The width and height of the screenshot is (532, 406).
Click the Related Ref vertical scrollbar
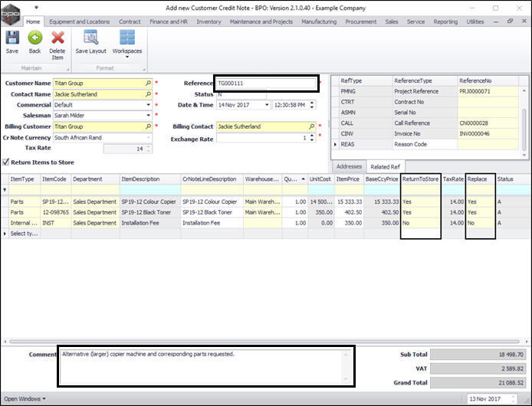pos(524,130)
